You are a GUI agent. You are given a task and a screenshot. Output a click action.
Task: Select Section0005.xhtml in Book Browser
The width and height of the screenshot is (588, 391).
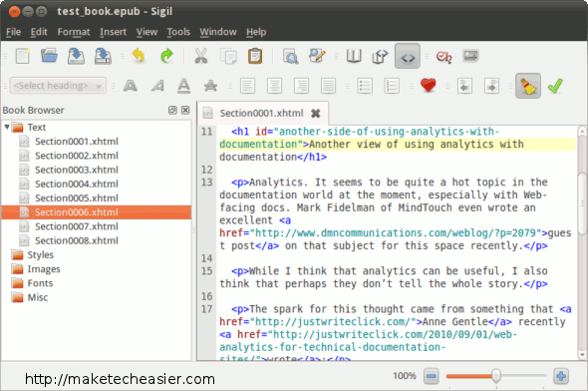(77, 198)
